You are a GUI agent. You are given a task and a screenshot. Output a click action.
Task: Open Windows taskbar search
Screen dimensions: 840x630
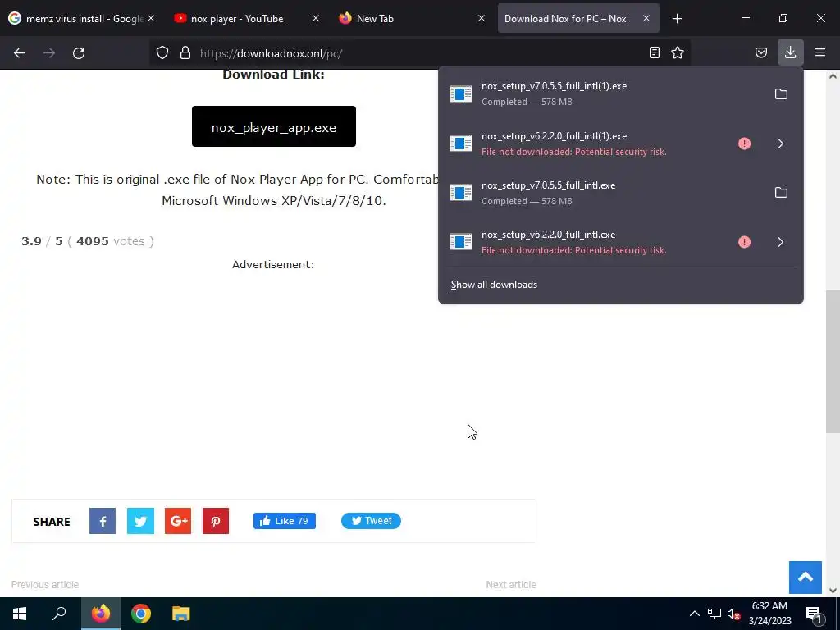(59, 614)
